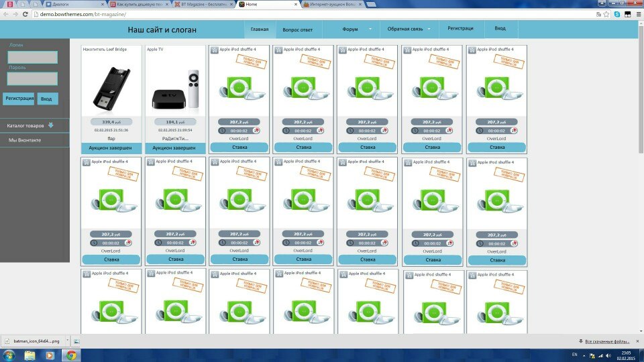The image size is (644, 362).
Task: Click the date 02.02.2015 21:51:36
Action: pyautogui.click(x=111, y=130)
